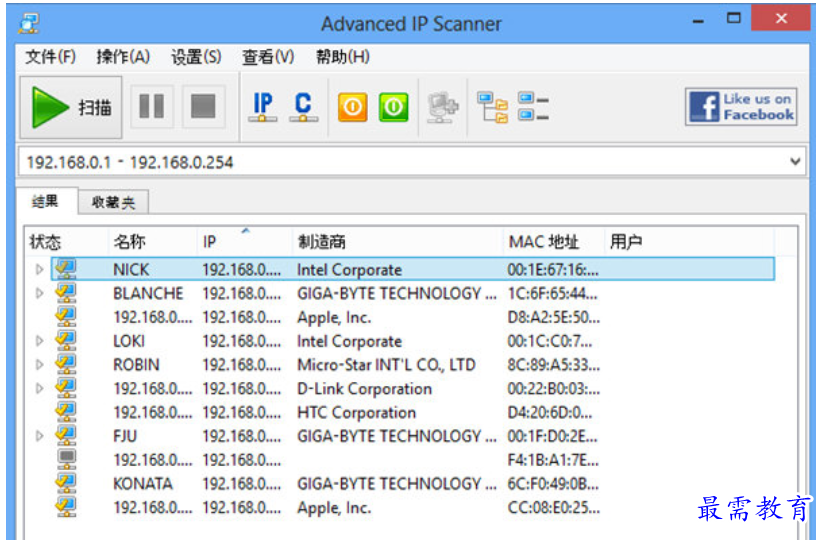Select the BLANCHE name cell

tap(148, 294)
